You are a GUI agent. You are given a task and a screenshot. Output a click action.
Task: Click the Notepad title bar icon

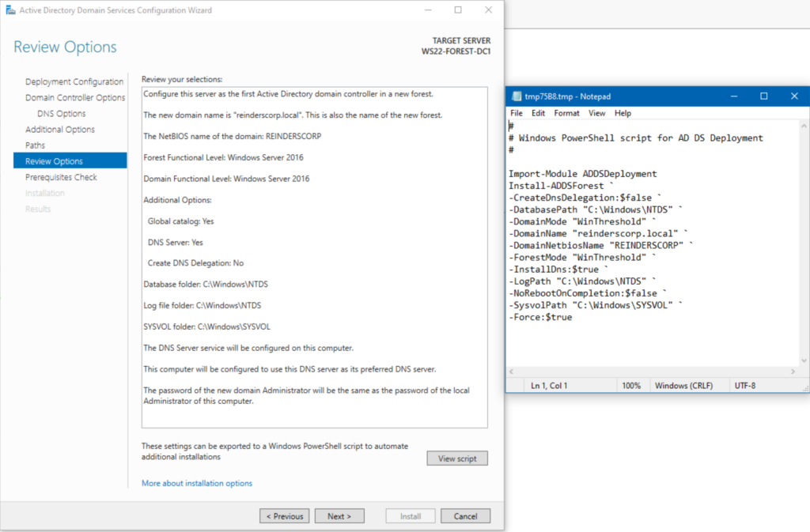pyautogui.click(x=516, y=96)
